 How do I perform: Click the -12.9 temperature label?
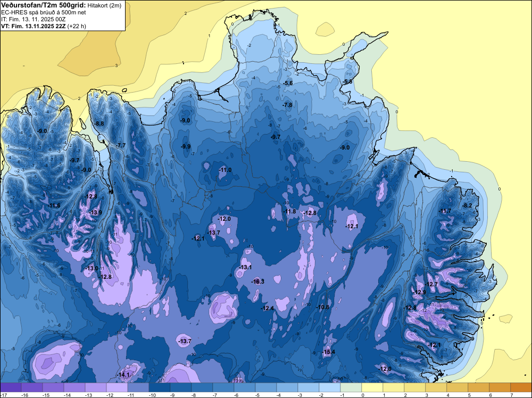(419, 293)
